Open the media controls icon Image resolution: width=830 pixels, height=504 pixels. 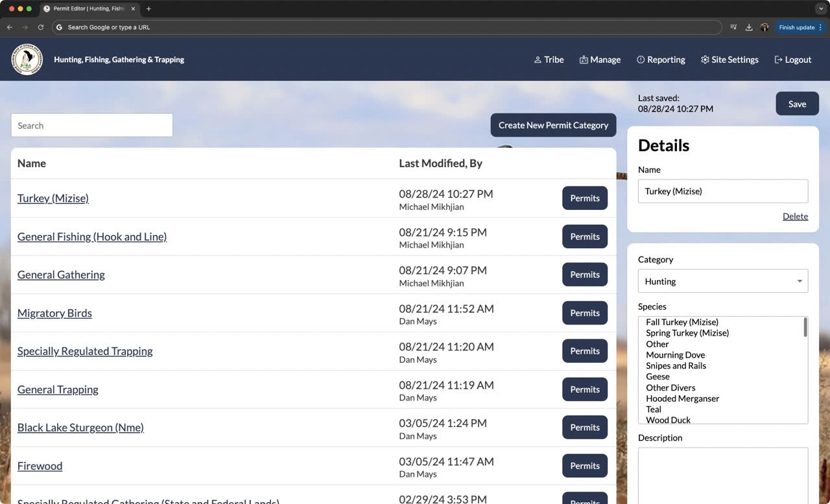(733, 27)
